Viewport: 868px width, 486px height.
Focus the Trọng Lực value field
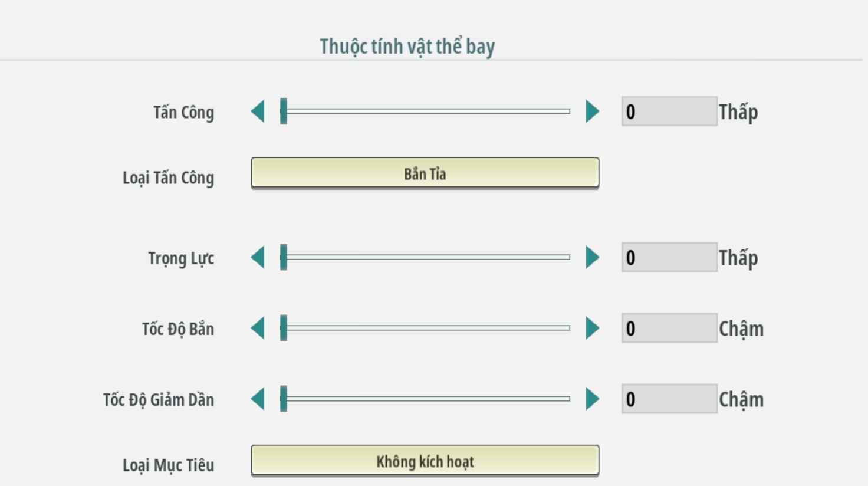[669, 258]
